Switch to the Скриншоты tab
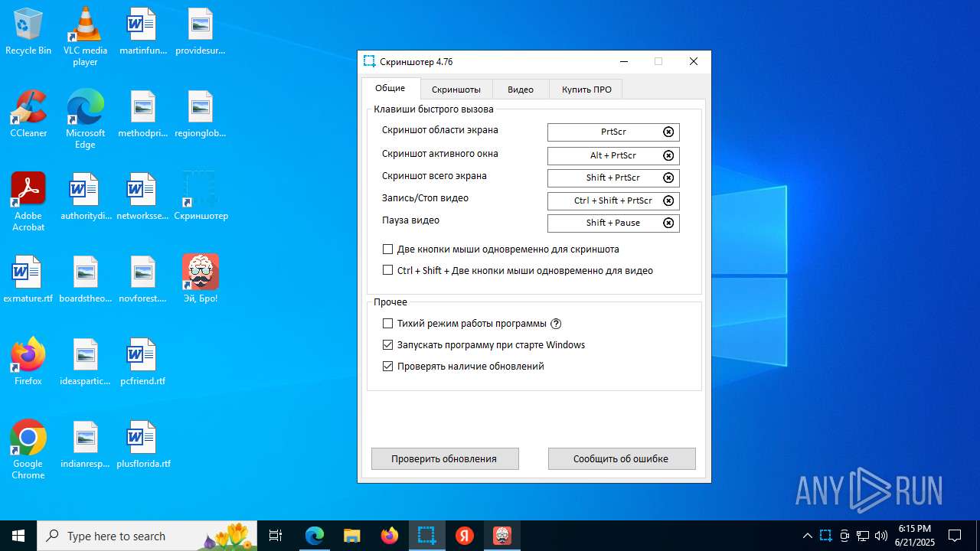The width and height of the screenshot is (980, 551). tap(456, 90)
